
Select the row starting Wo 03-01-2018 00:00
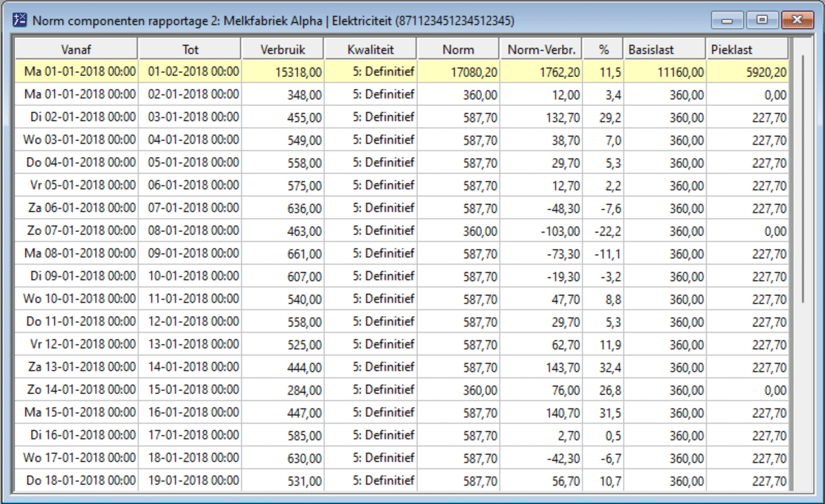(x=401, y=140)
